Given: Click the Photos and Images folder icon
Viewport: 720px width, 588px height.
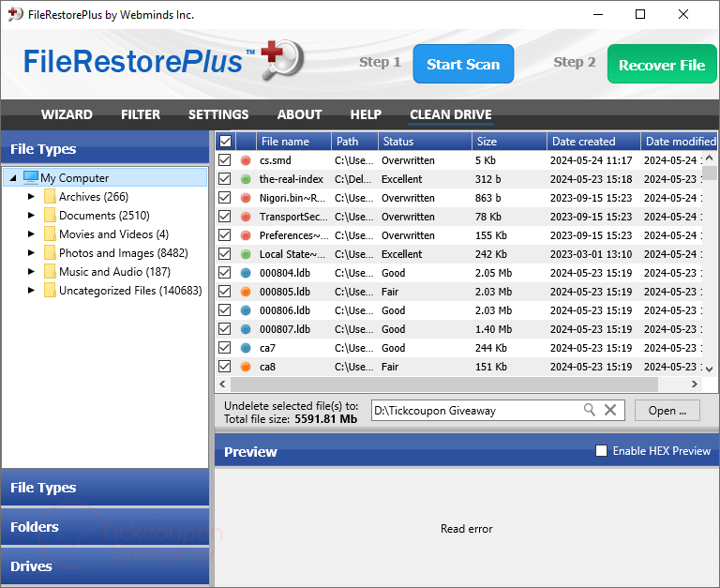Looking at the screenshot, I should (x=50, y=252).
